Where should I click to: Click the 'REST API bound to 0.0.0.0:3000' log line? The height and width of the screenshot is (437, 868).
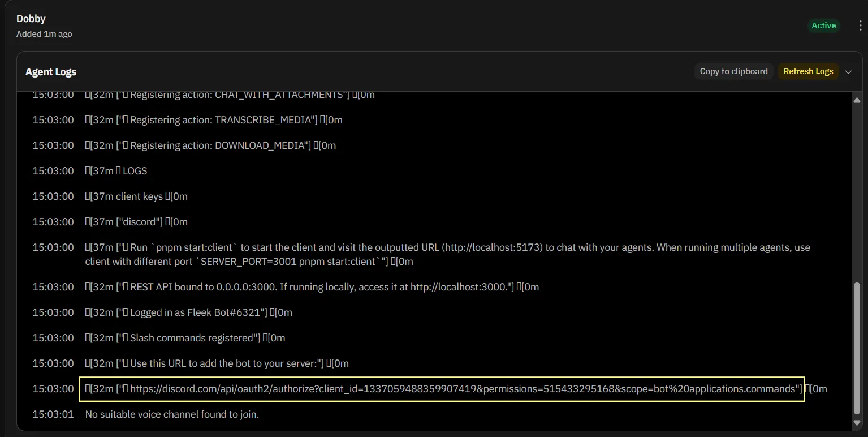312,287
